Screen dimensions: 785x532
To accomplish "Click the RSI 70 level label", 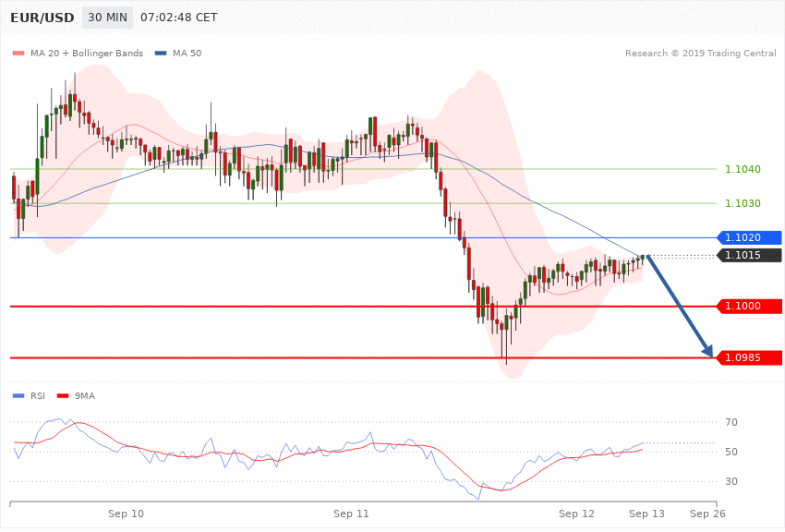I will (731, 422).
